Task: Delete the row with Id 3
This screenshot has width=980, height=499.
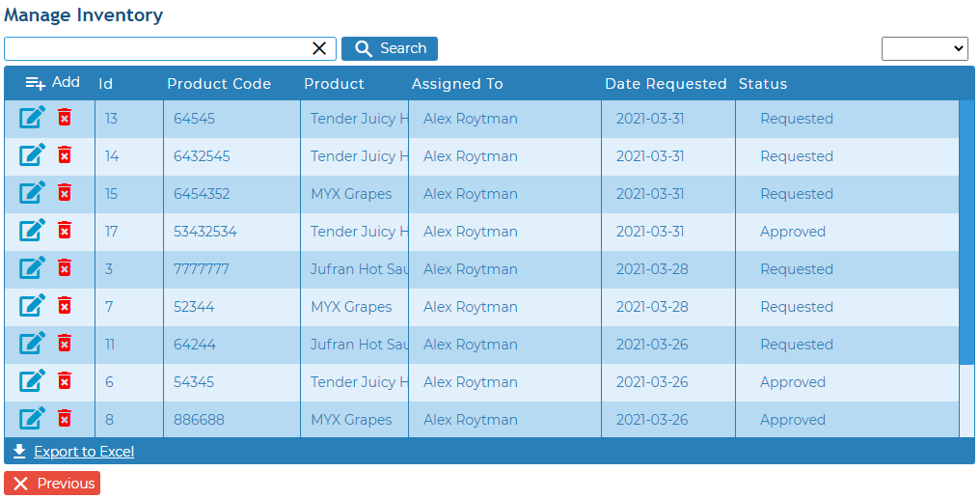Action: click(x=65, y=267)
